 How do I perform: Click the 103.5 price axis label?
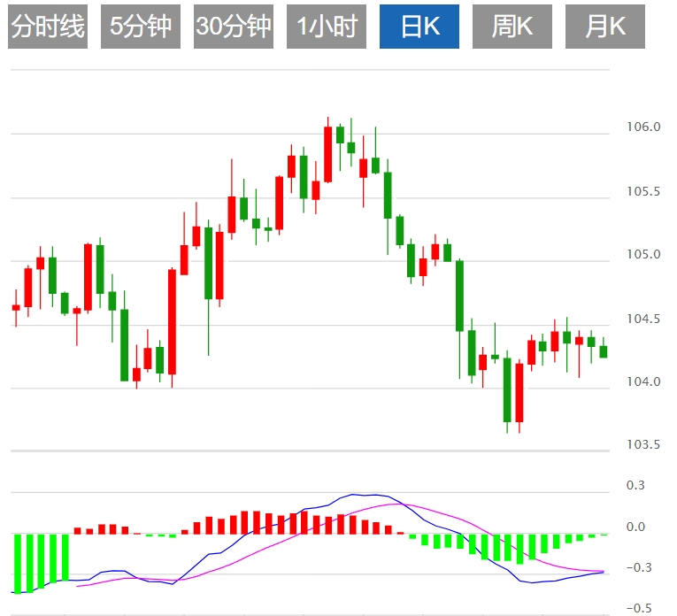tap(643, 444)
